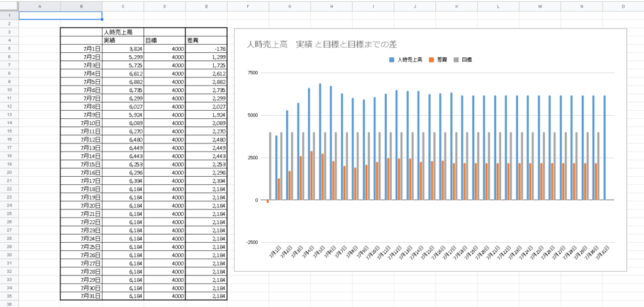Select row 35 header
Image resolution: width=644 pixels, height=307 pixels.
(x=9, y=296)
